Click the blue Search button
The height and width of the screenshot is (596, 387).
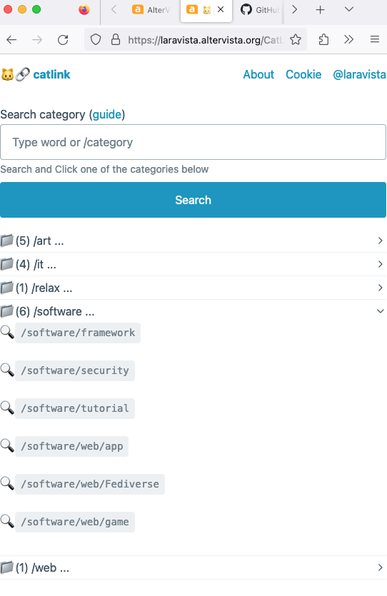point(193,200)
